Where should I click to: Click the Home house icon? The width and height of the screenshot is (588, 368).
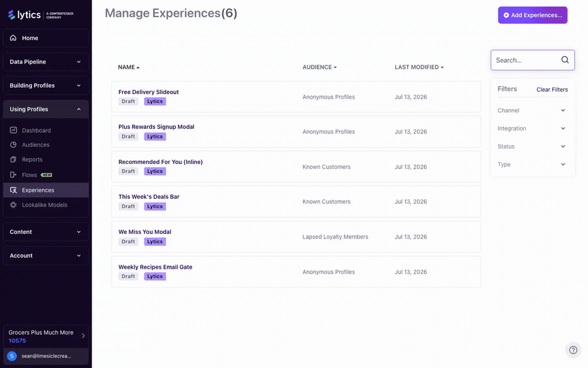tap(13, 38)
